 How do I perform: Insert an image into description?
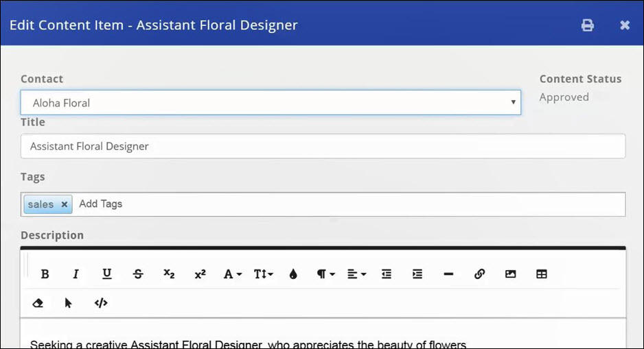(510, 274)
